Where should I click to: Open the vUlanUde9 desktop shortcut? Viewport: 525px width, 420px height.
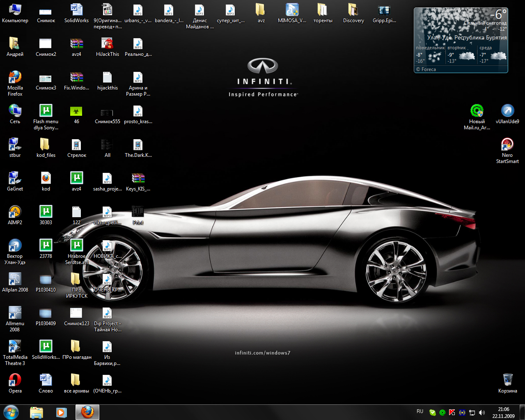[507, 111]
